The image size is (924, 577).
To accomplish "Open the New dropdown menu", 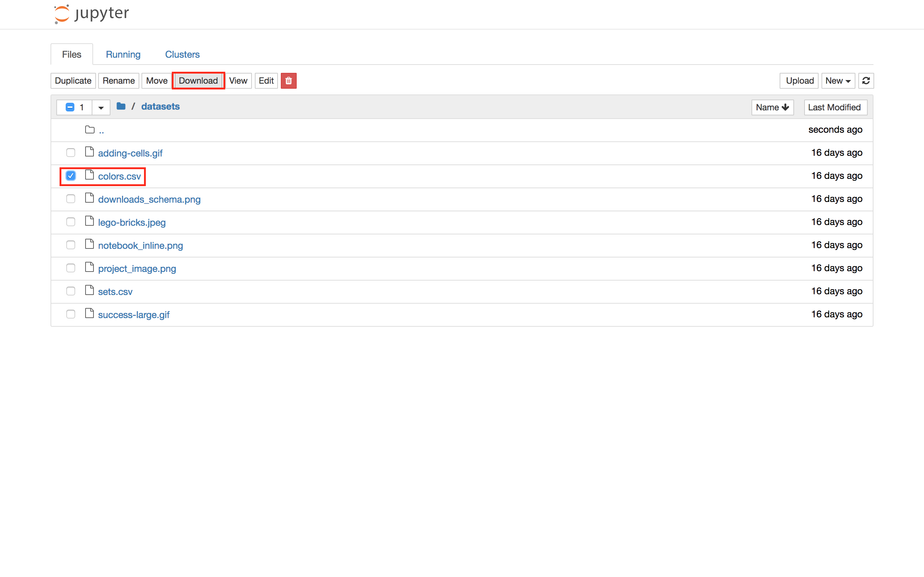I will tap(838, 80).
